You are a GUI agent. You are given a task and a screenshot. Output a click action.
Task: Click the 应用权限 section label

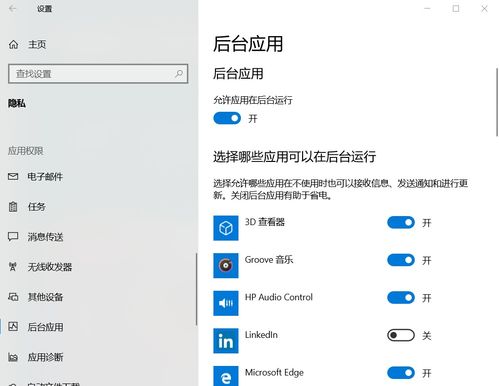tap(26, 151)
